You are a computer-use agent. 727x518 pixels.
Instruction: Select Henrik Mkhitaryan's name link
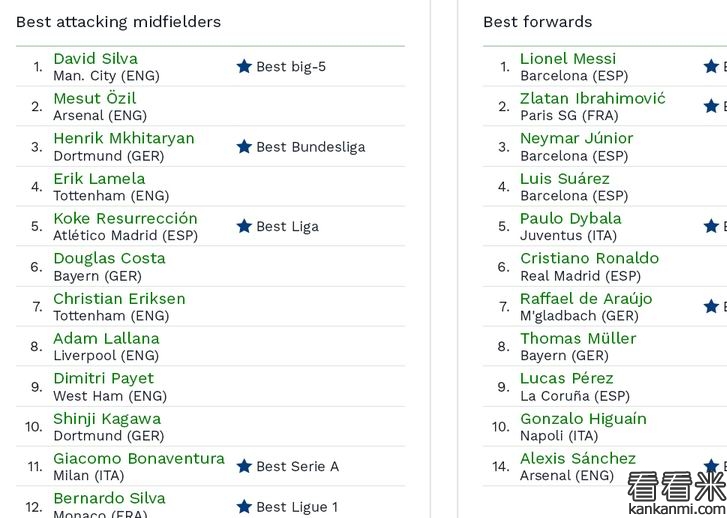[123, 139]
